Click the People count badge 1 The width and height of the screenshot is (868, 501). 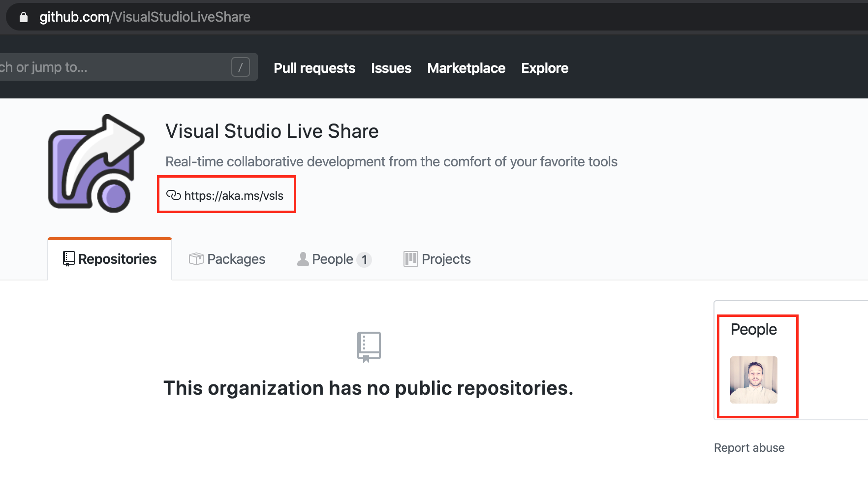pos(364,259)
